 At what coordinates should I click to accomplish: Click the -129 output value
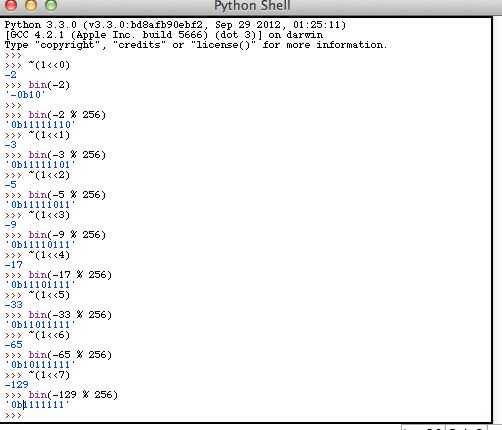pos(17,385)
